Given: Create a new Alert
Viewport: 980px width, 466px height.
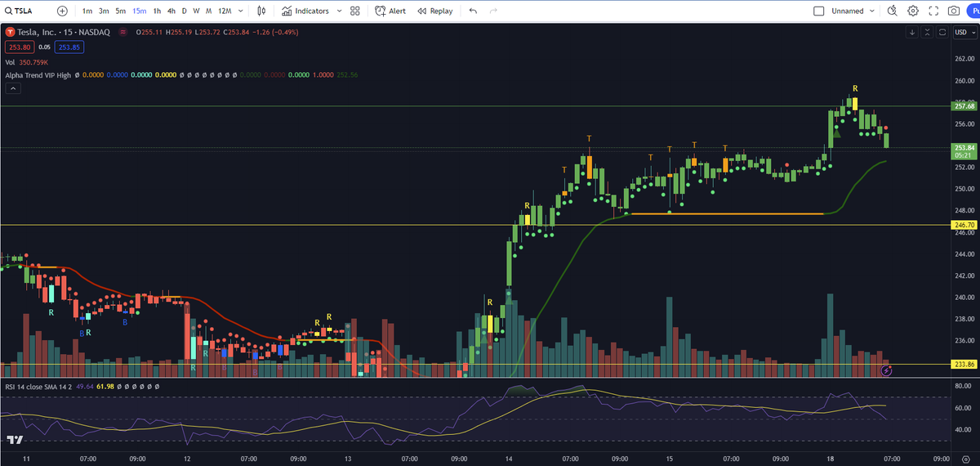Looking at the screenshot, I should 390,11.
